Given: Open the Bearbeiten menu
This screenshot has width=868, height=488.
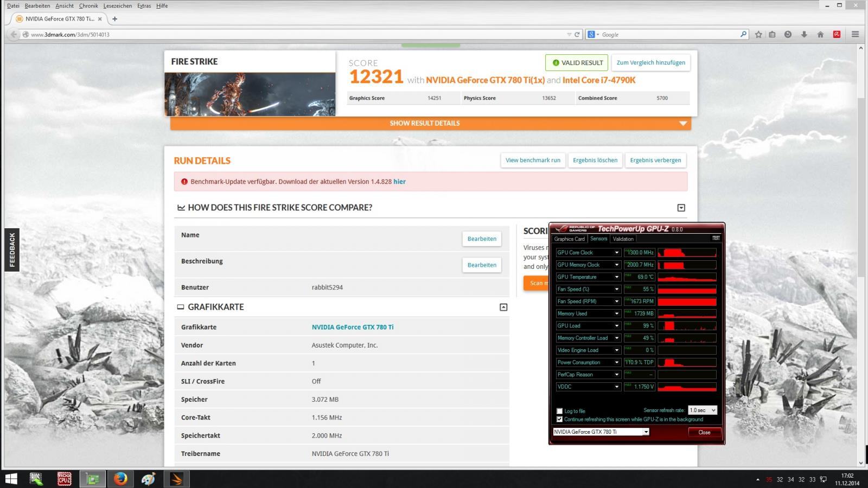Looking at the screenshot, I should [37, 5].
